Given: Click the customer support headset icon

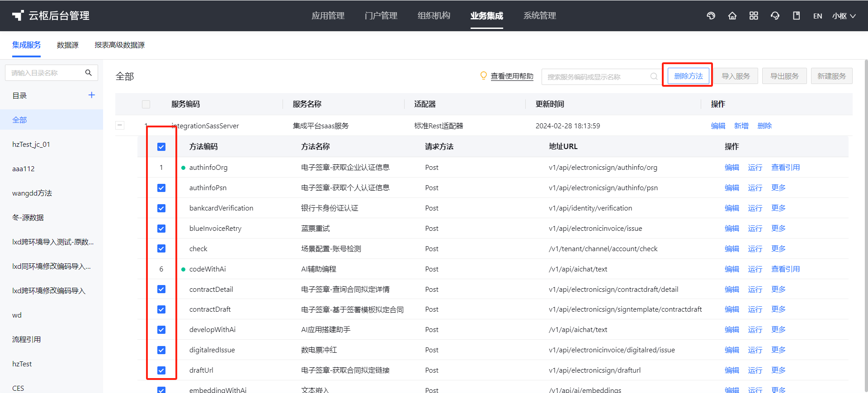Looking at the screenshot, I should (x=775, y=16).
